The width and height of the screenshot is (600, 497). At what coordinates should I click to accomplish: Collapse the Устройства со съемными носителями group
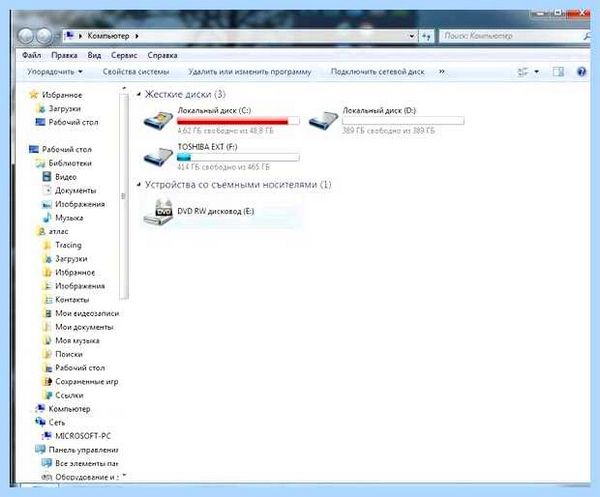click(x=139, y=184)
